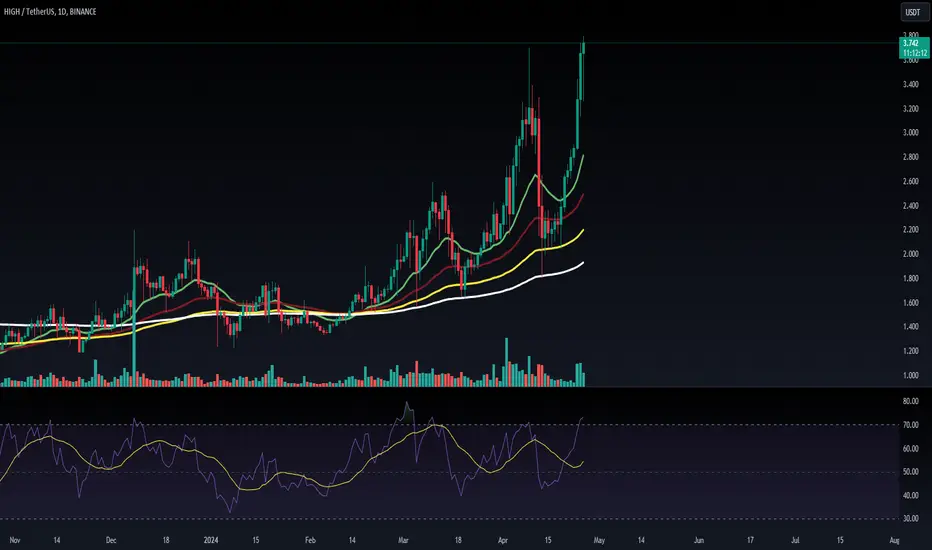
Task: Click the Dec label on time axis
Action: tap(111, 540)
